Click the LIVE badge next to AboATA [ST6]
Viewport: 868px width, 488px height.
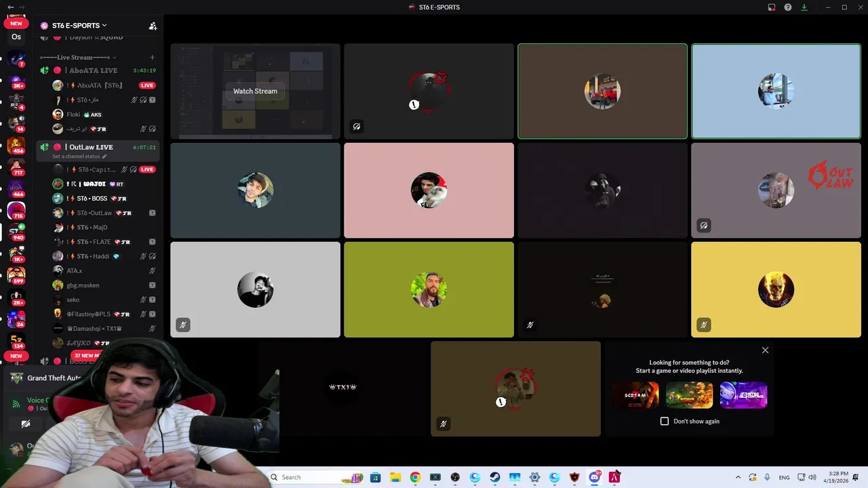147,85
